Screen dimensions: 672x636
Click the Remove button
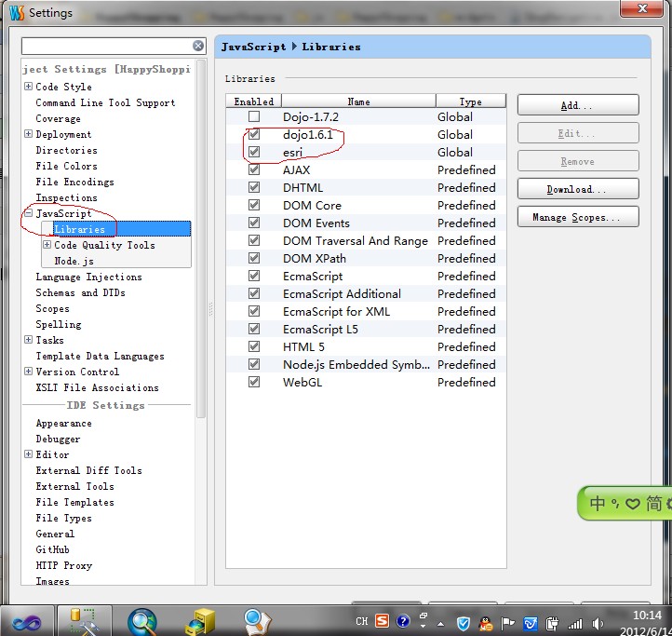pyautogui.click(x=578, y=161)
